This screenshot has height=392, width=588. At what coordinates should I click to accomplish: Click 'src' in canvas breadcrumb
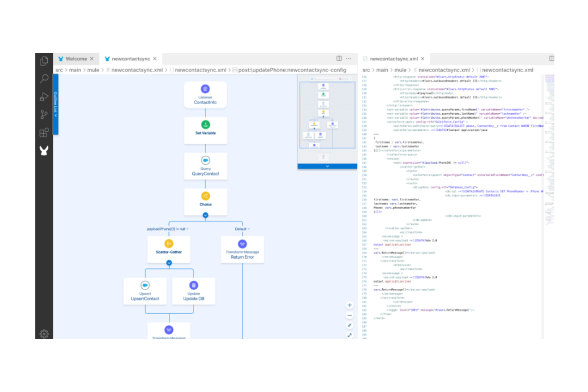click(59, 70)
